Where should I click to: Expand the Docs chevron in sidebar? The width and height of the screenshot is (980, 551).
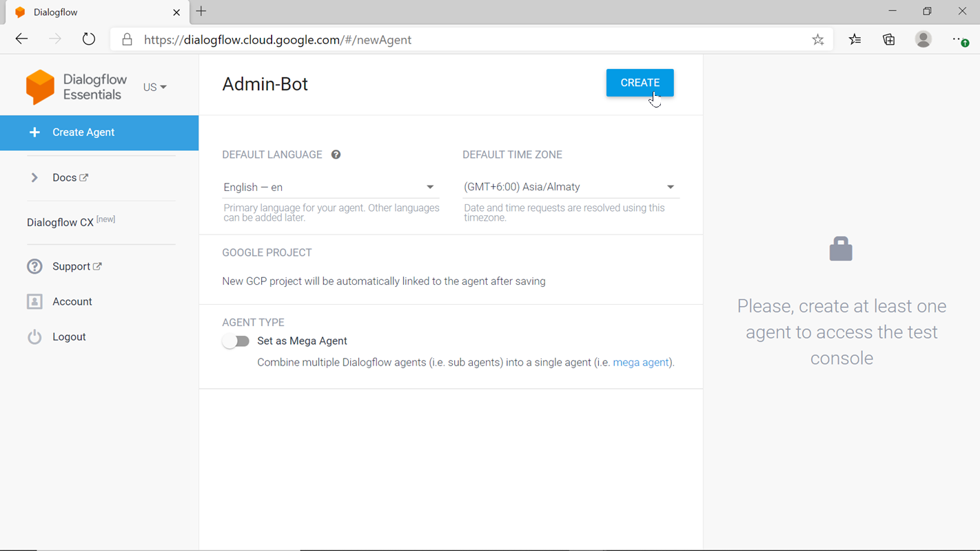34,178
